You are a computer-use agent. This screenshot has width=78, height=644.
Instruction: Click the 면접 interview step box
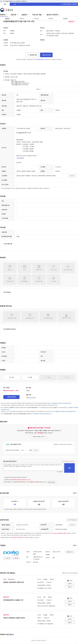(x=30, y=378)
